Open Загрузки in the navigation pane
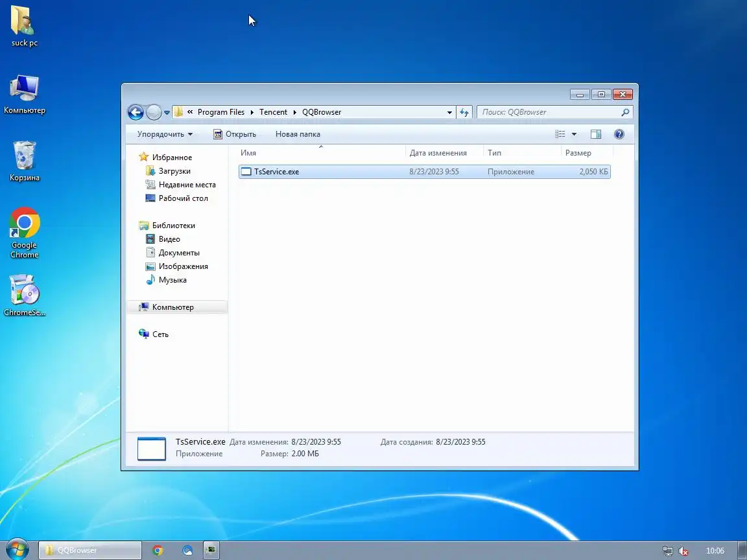The image size is (747, 560). pyautogui.click(x=174, y=171)
